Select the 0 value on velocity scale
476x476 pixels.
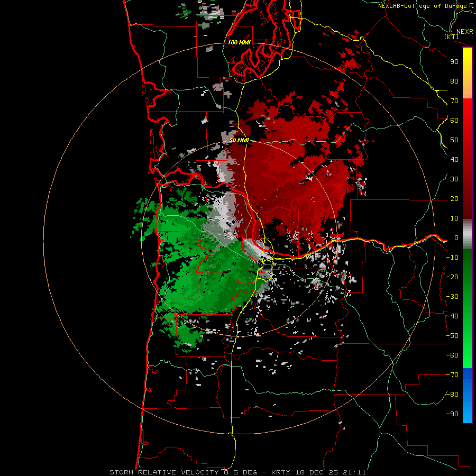(456, 237)
